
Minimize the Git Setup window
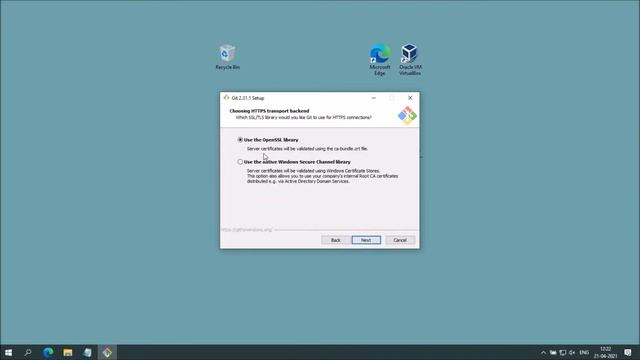point(373,98)
